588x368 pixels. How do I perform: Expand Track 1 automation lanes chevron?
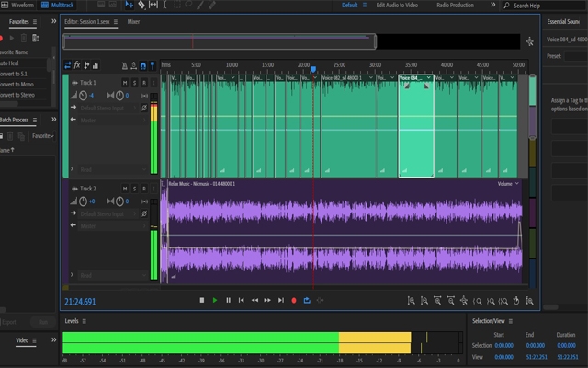click(72, 169)
